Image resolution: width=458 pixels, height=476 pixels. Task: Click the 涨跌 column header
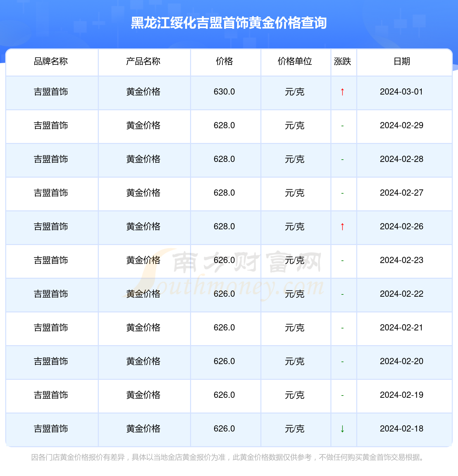(343, 61)
